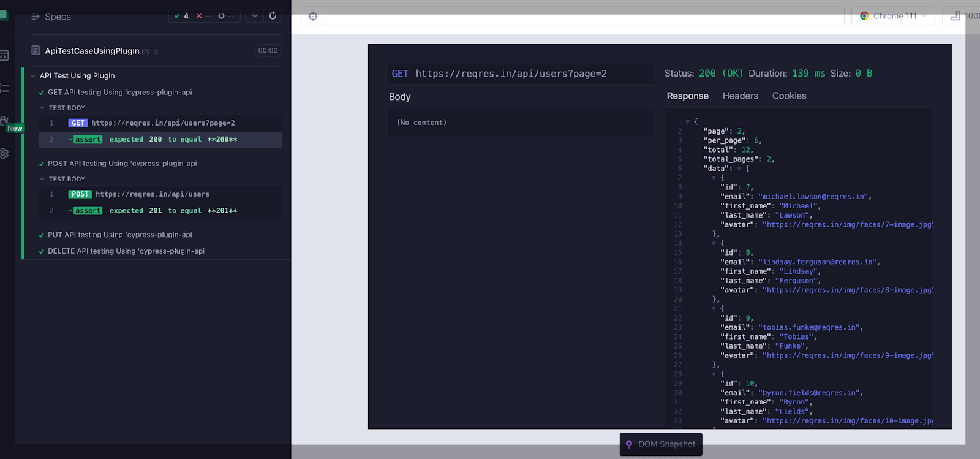Click the red X failed count
The image size is (980, 459).
pyautogui.click(x=205, y=16)
